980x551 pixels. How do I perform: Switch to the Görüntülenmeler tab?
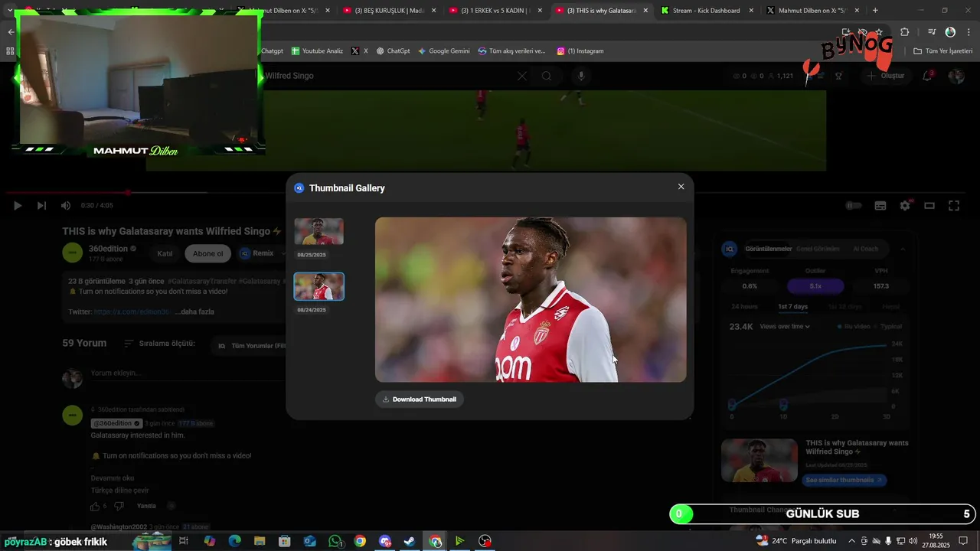click(768, 249)
